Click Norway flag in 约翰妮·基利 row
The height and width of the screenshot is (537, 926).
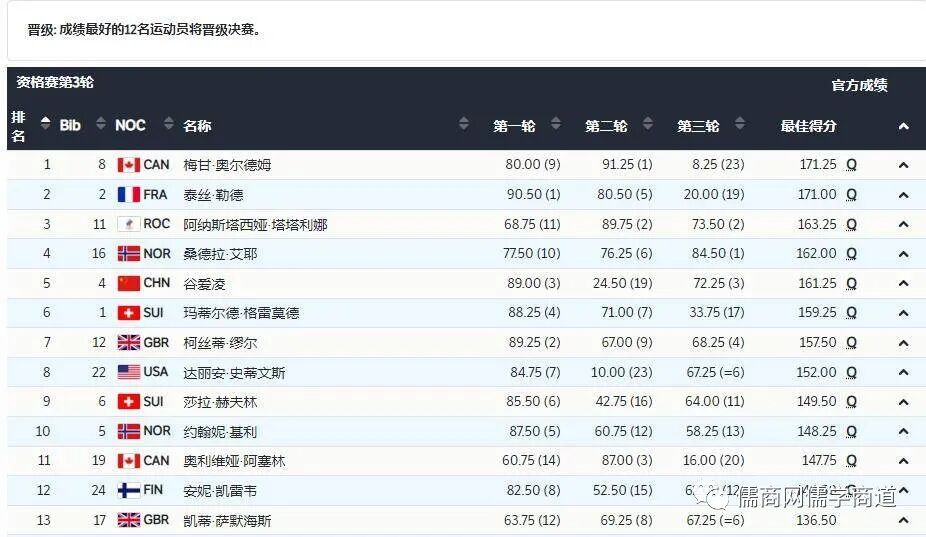(x=129, y=431)
